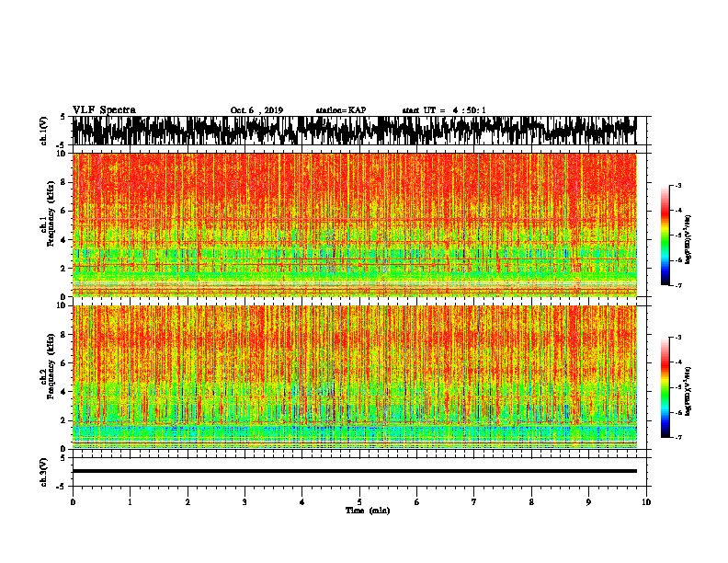
Task: Click the ch.2 spectrogram color scale bar
Action: 665,387
